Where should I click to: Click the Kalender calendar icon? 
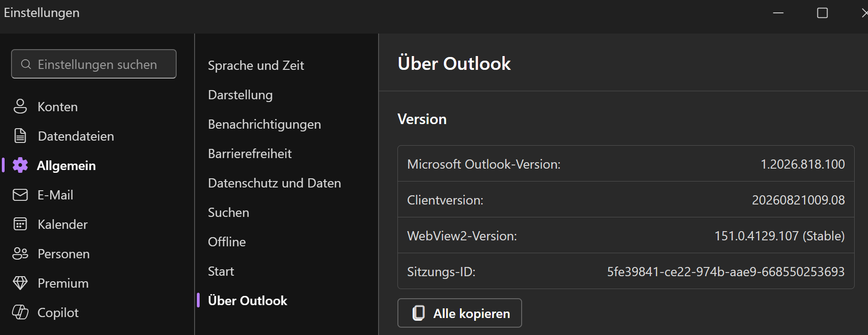20,224
